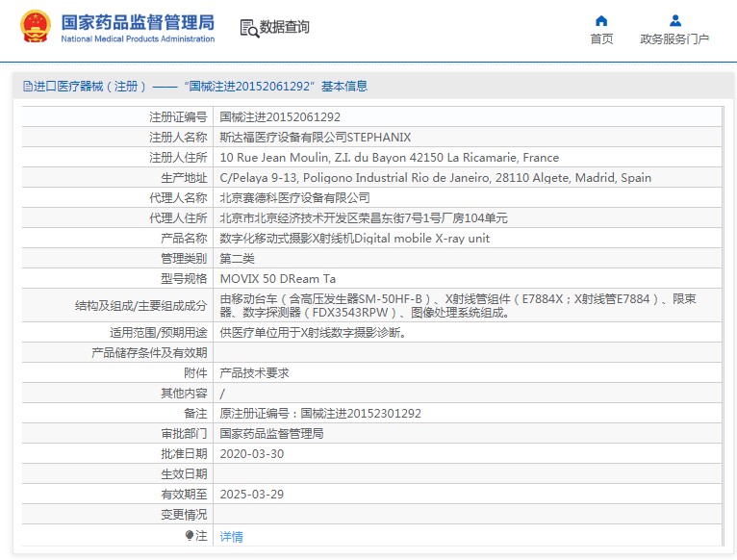The height and width of the screenshot is (560, 737).
Task: Click intended use 供医疗单位用于X射线数字摄影诊断
Action: (314, 333)
